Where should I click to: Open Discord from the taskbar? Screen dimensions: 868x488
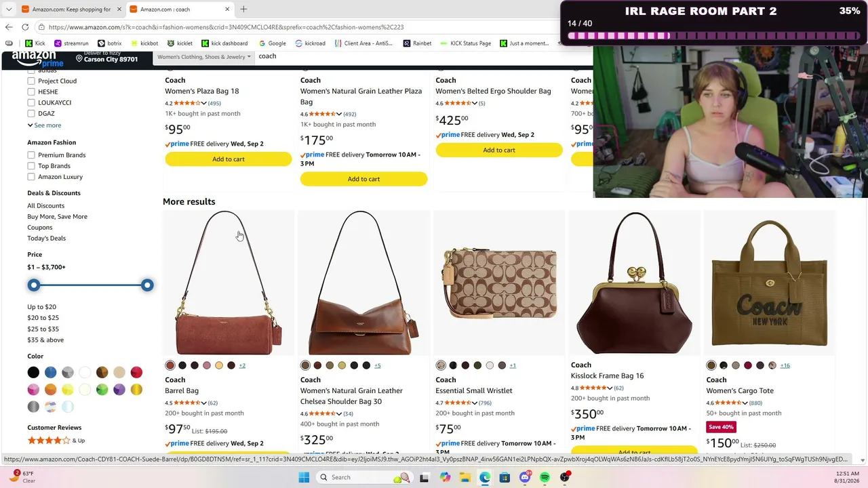(x=525, y=477)
